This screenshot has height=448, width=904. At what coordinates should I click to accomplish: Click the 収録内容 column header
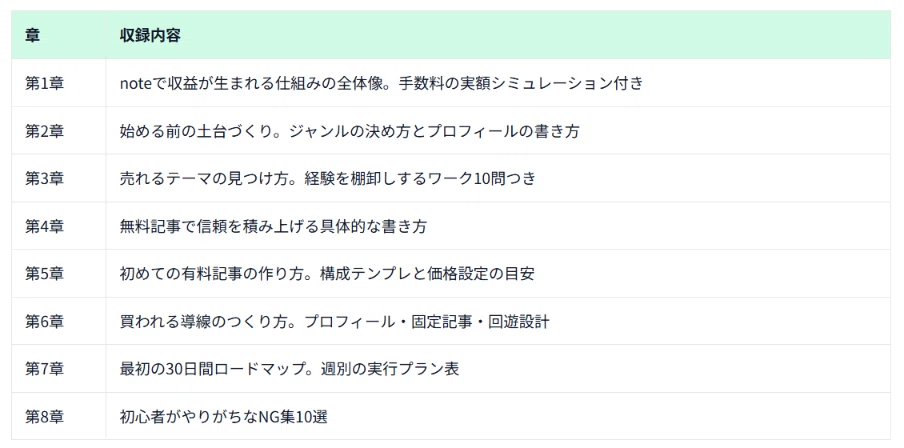498,35
